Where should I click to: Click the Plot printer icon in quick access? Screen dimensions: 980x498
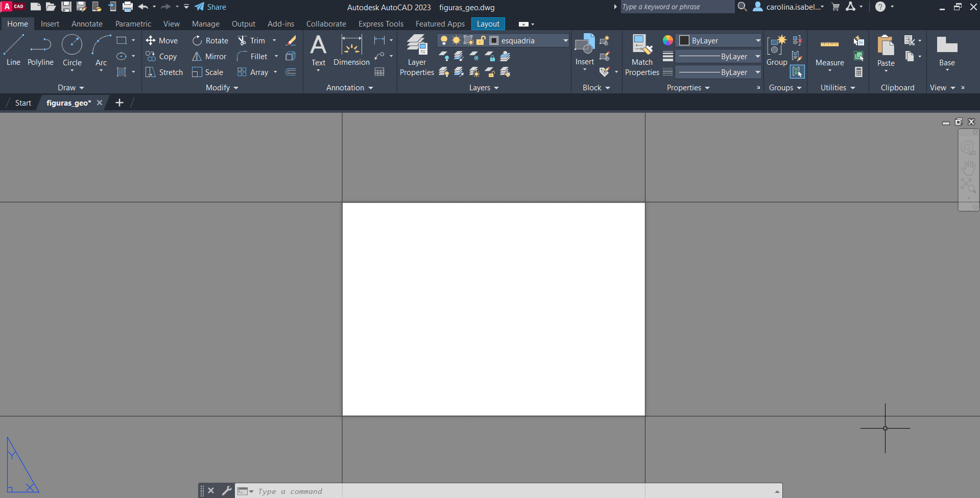(x=128, y=7)
